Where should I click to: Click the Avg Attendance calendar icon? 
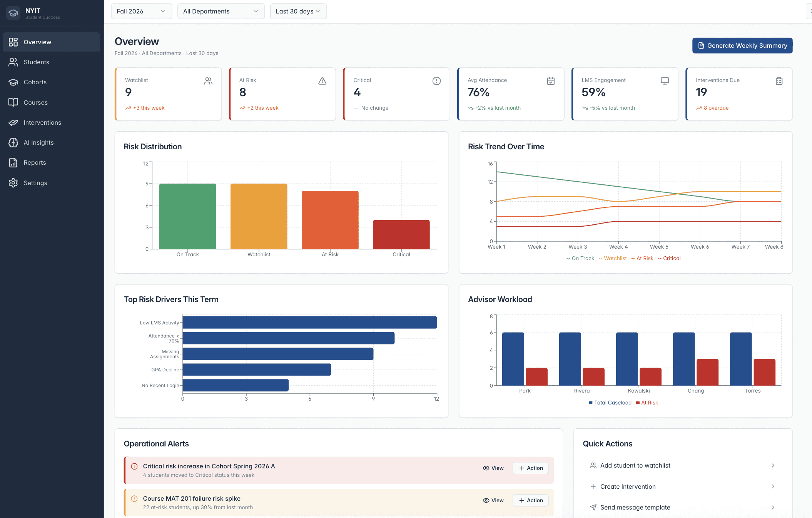pyautogui.click(x=551, y=81)
